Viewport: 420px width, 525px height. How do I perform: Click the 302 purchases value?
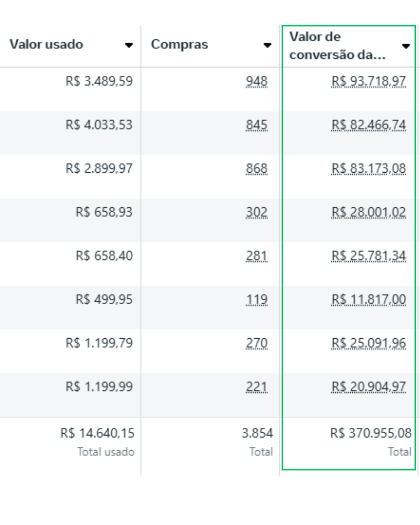point(257,212)
